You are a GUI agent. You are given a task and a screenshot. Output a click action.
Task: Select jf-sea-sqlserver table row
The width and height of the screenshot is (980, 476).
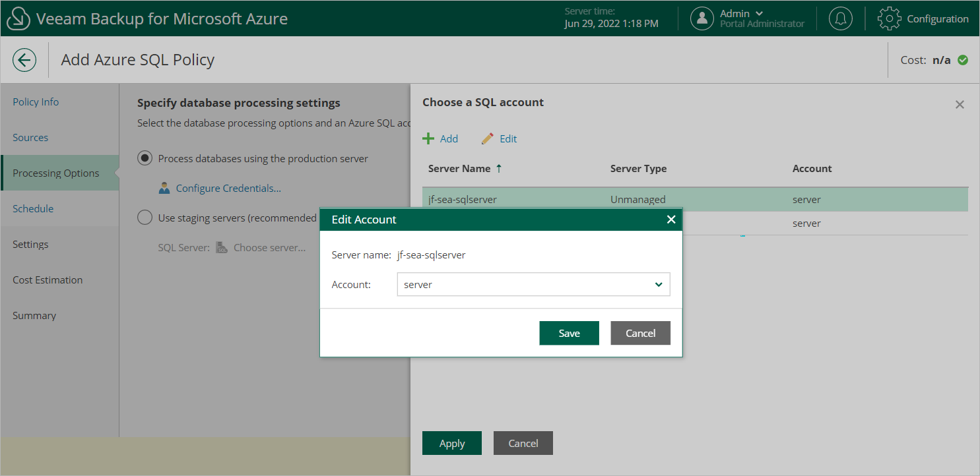[695, 199]
